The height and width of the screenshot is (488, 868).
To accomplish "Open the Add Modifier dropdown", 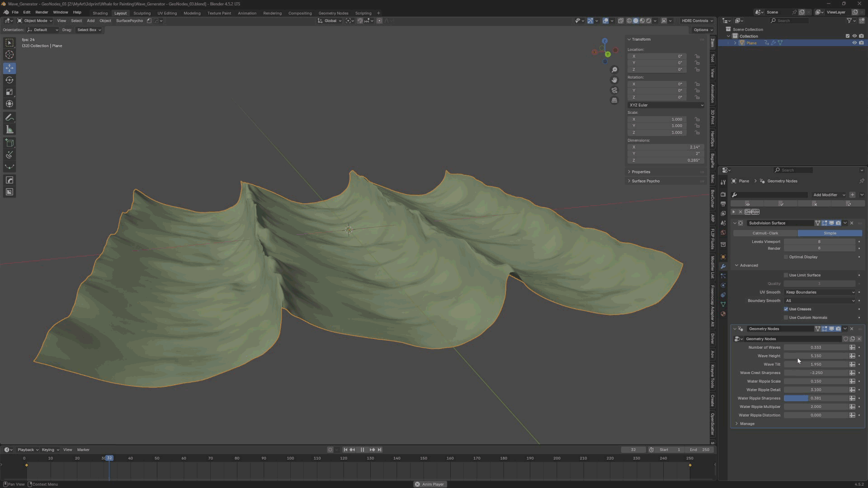I will pos(828,195).
